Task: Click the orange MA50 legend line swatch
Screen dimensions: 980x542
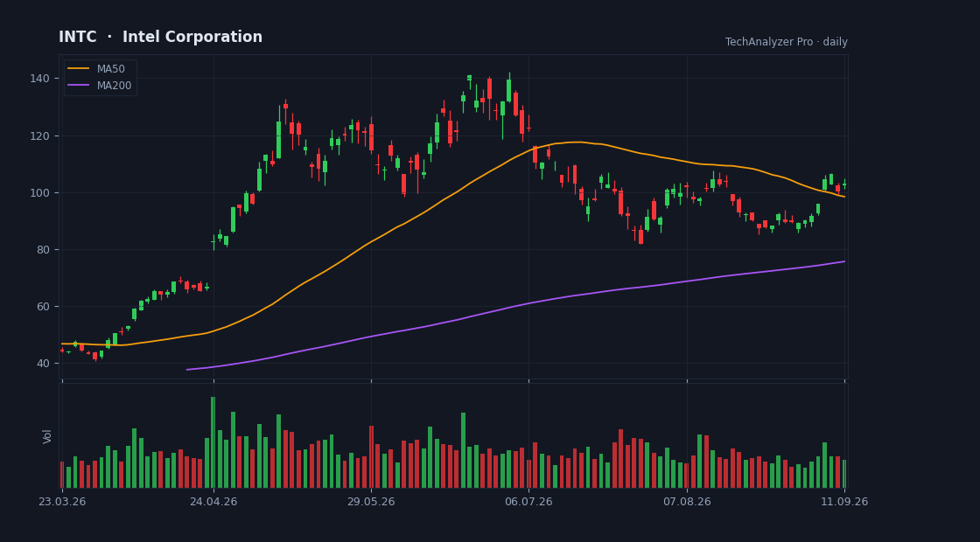Action: 78,69
